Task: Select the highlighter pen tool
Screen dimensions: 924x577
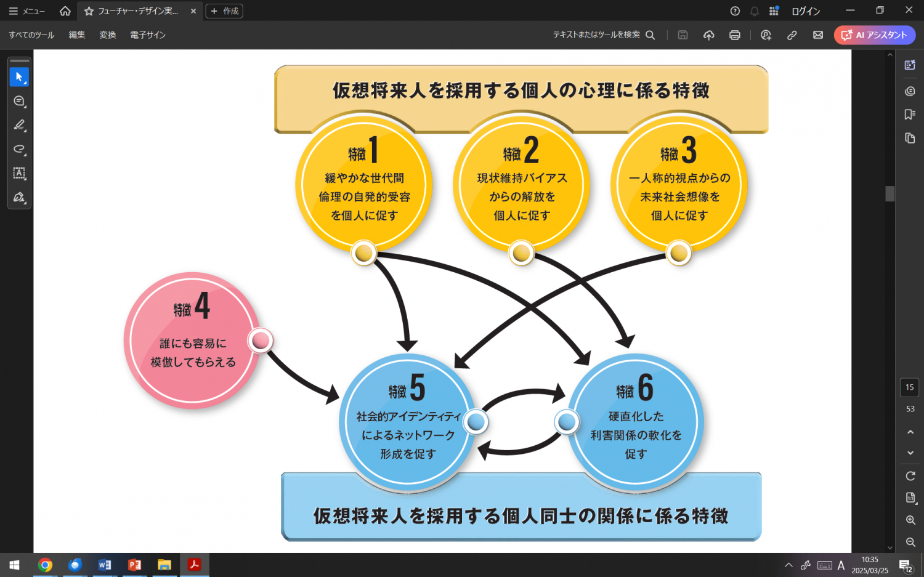Action: [19, 125]
